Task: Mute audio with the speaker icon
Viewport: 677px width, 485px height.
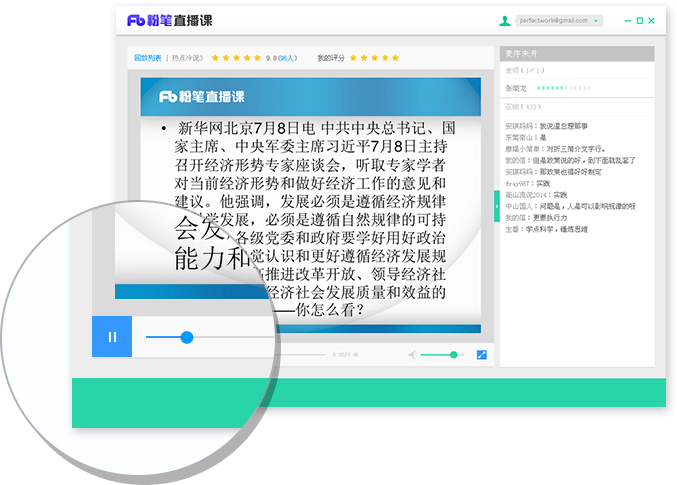Action: pyautogui.click(x=412, y=355)
